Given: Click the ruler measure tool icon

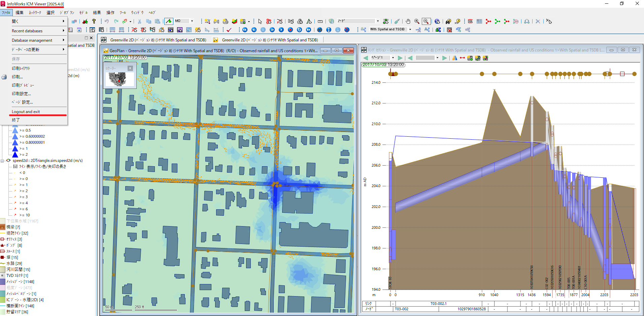Looking at the screenshot, I should click(x=320, y=21).
